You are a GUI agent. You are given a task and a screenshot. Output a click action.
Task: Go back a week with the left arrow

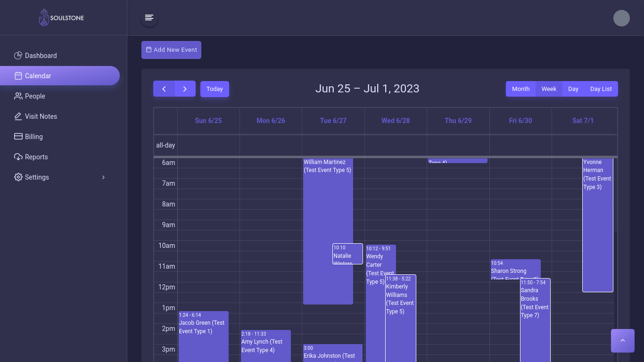[164, 89]
